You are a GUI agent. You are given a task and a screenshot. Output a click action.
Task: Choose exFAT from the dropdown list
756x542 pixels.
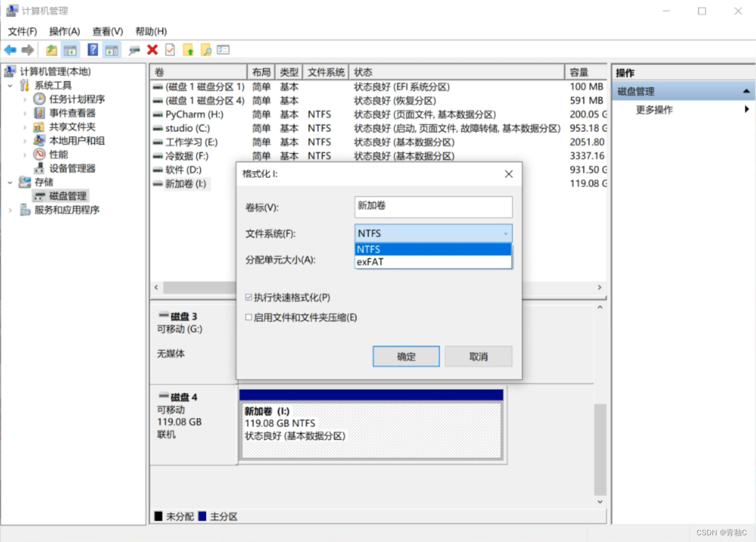[x=433, y=262]
